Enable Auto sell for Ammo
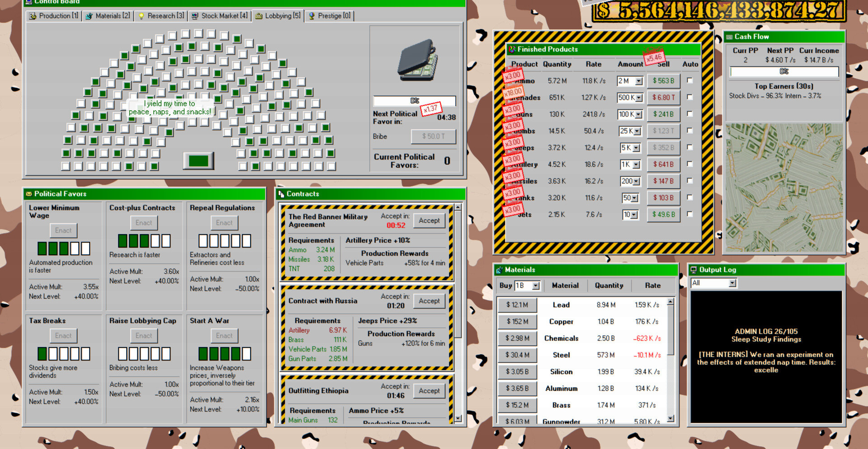 pos(689,80)
